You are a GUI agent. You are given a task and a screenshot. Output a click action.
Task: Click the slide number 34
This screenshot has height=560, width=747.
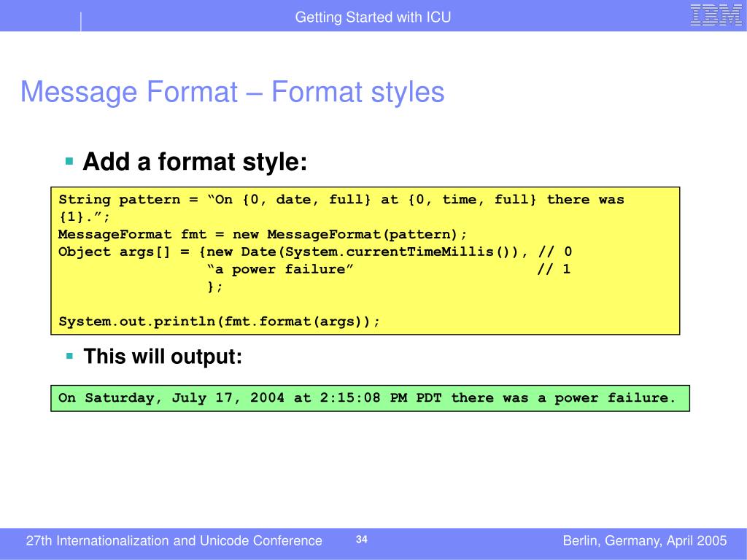point(362,540)
